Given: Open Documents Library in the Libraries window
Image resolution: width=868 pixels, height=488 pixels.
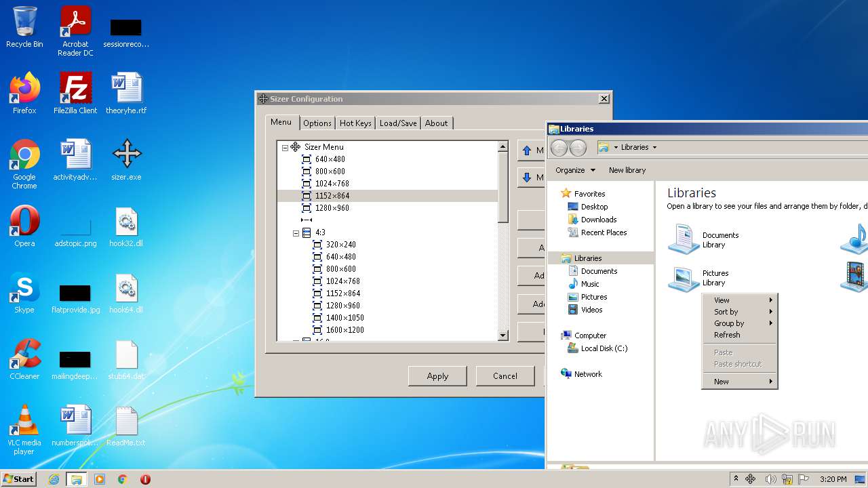Looking at the screenshot, I should (x=704, y=239).
